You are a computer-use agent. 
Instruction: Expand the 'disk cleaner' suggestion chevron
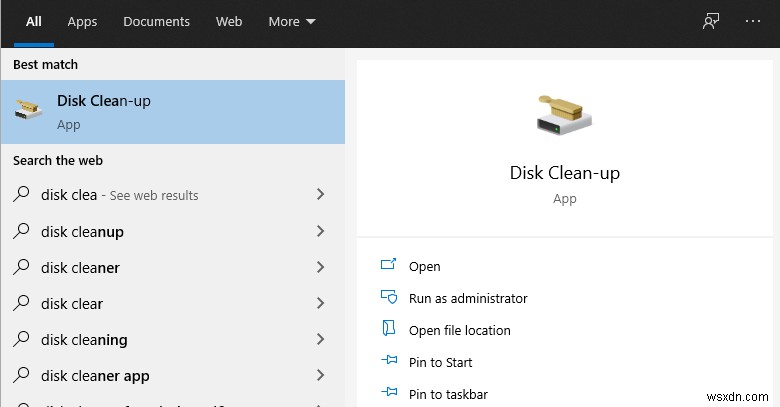320,267
